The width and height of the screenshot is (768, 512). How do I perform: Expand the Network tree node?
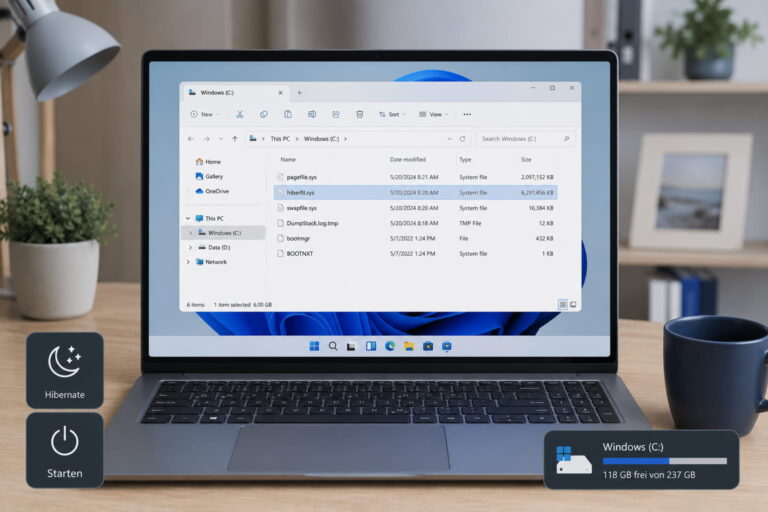pyautogui.click(x=188, y=262)
